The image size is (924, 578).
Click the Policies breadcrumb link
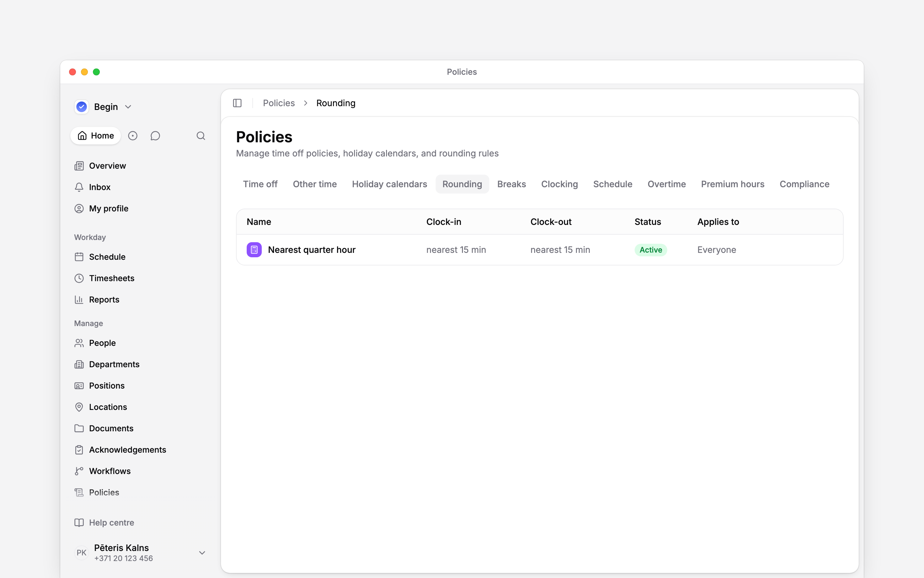tap(279, 103)
